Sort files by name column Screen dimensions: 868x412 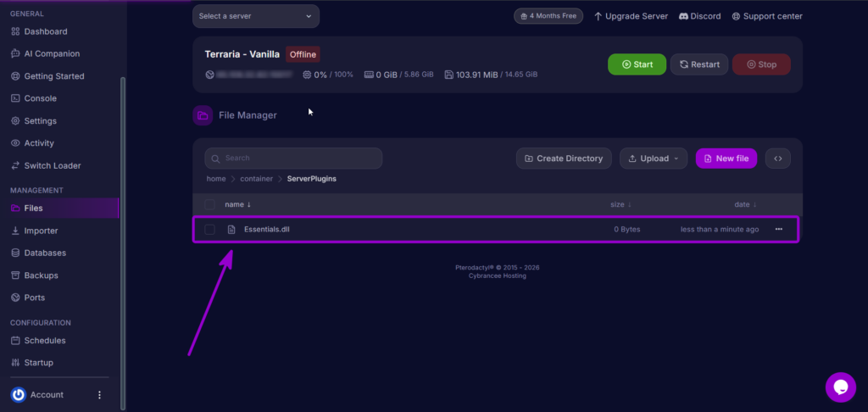coord(237,204)
